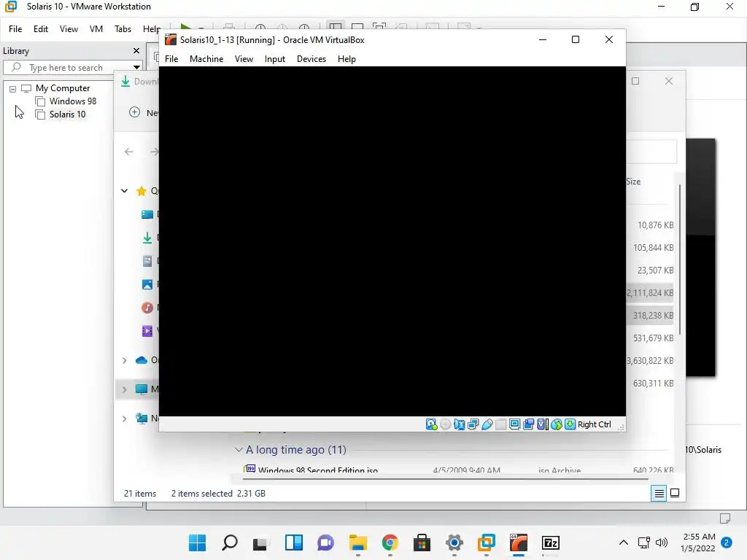Viewport: 747px width, 560px height.
Task: Click the VirtualBox shared folders indicator
Action: tap(500, 424)
